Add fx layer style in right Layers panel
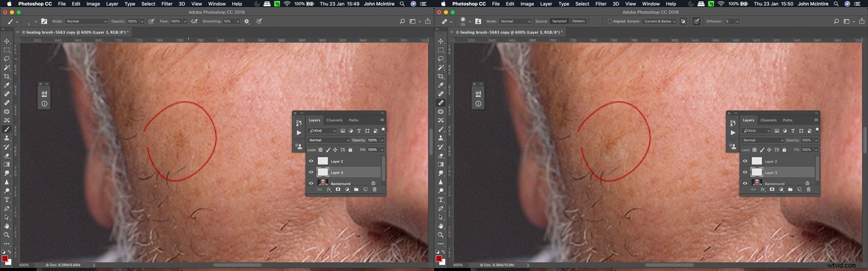The width and height of the screenshot is (868, 271). [762, 189]
